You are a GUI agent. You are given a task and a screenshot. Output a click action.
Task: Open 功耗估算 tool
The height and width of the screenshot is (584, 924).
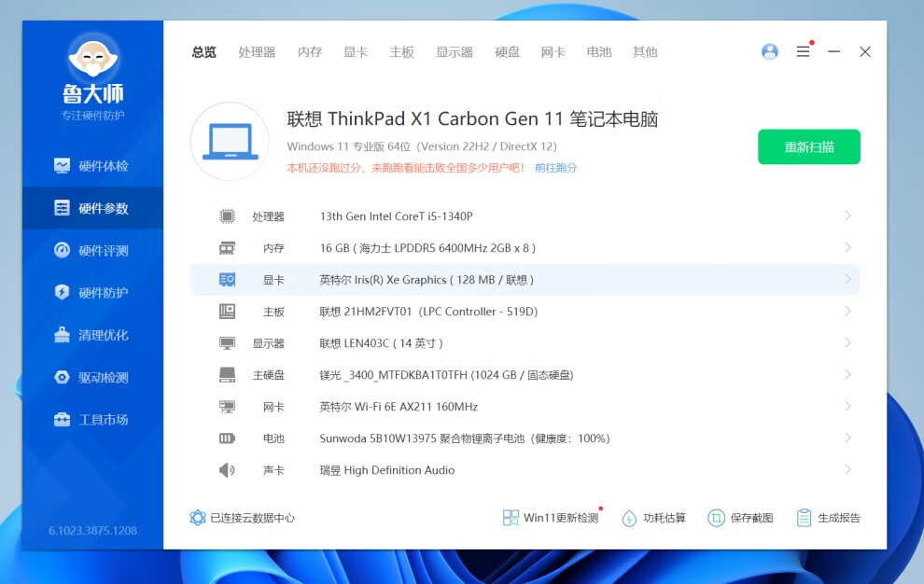(x=654, y=518)
